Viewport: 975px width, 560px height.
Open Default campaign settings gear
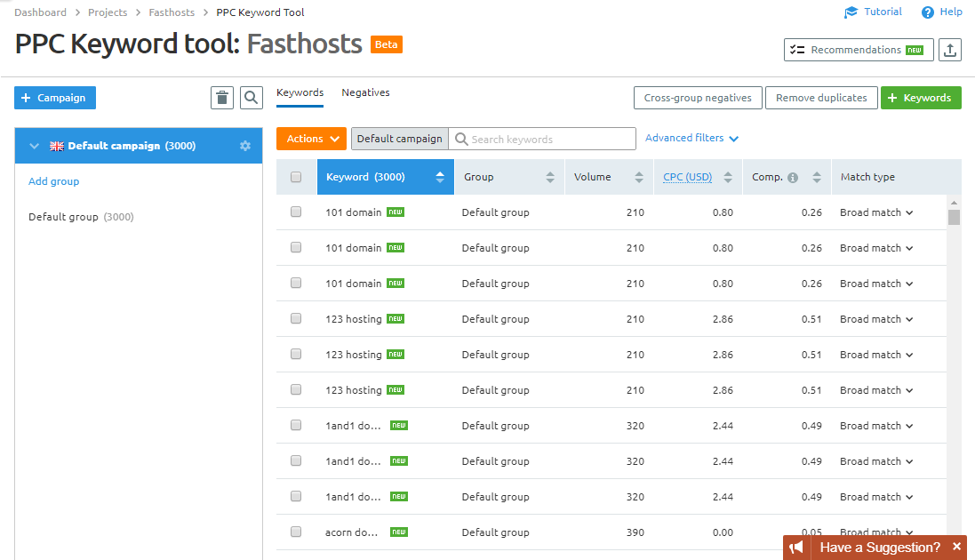pos(245,146)
